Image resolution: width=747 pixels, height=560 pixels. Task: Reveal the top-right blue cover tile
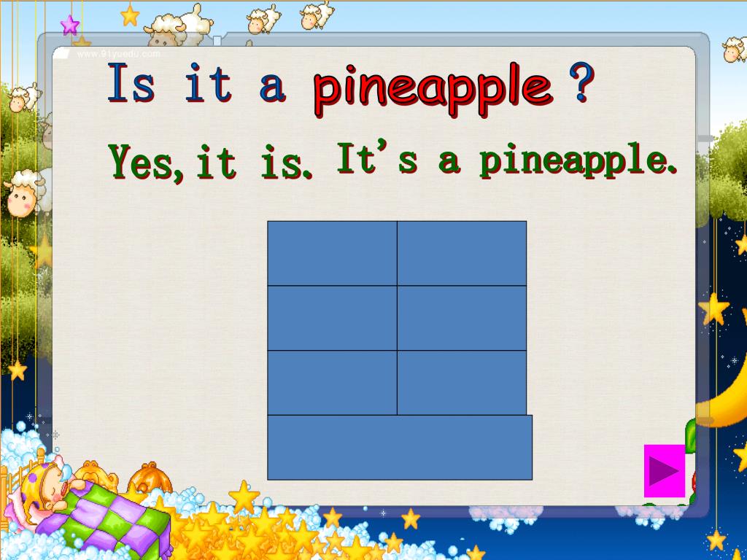(462, 253)
